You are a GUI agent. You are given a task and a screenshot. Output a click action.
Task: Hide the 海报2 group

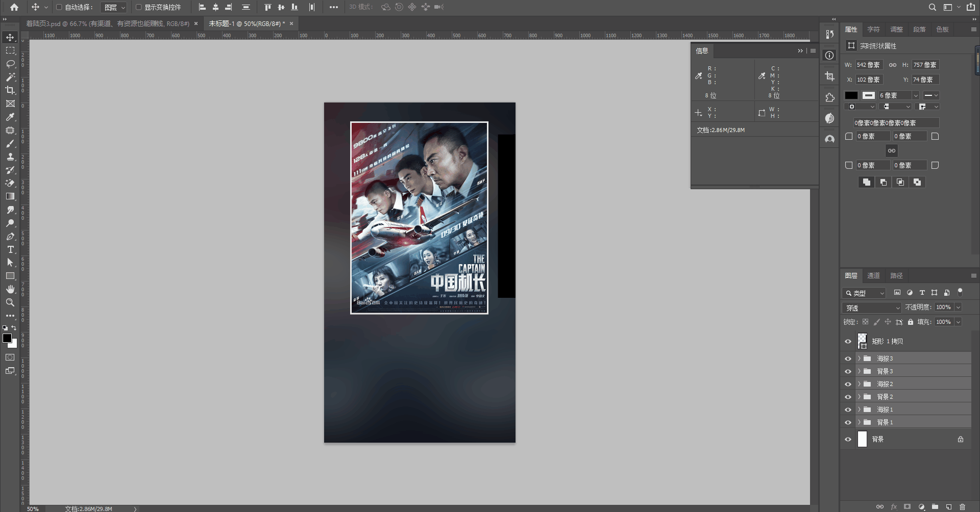[x=848, y=384]
